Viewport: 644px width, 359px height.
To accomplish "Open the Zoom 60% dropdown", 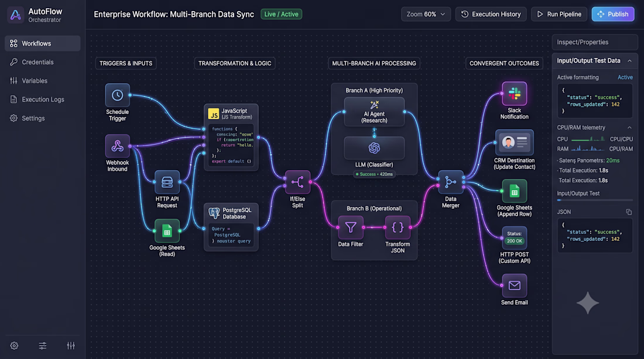I will tap(426, 15).
